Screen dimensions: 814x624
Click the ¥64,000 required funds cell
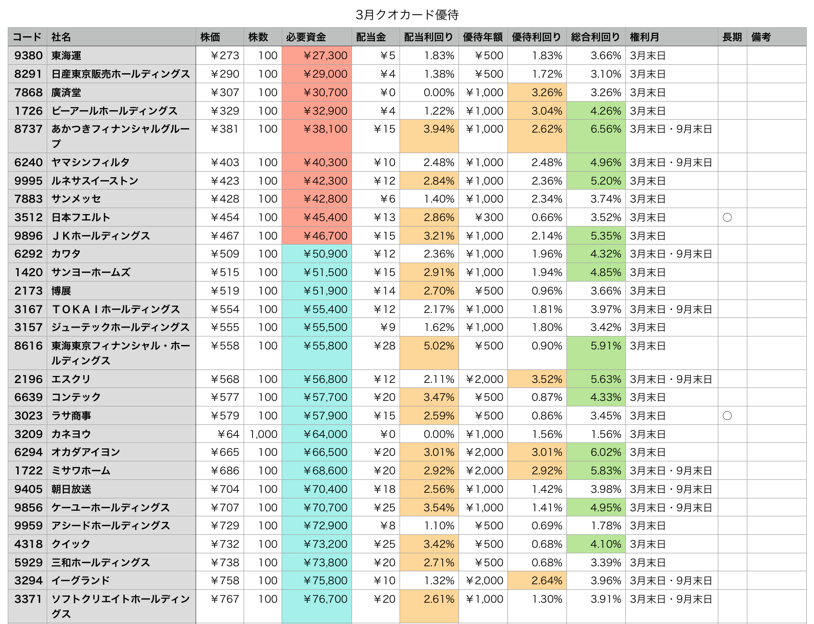(317, 434)
